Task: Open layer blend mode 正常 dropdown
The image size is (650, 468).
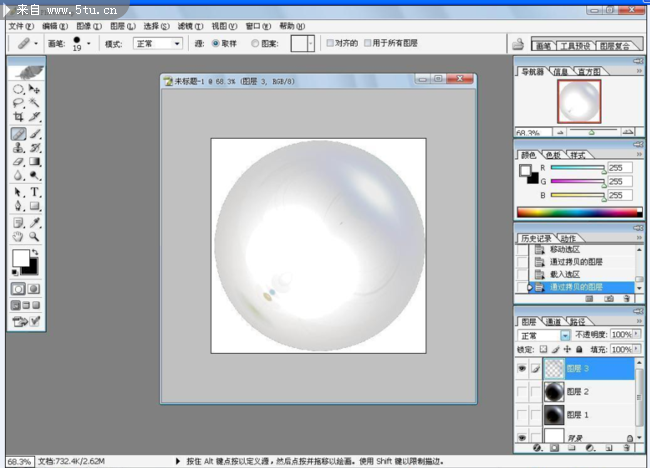Action: pyautogui.click(x=565, y=335)
